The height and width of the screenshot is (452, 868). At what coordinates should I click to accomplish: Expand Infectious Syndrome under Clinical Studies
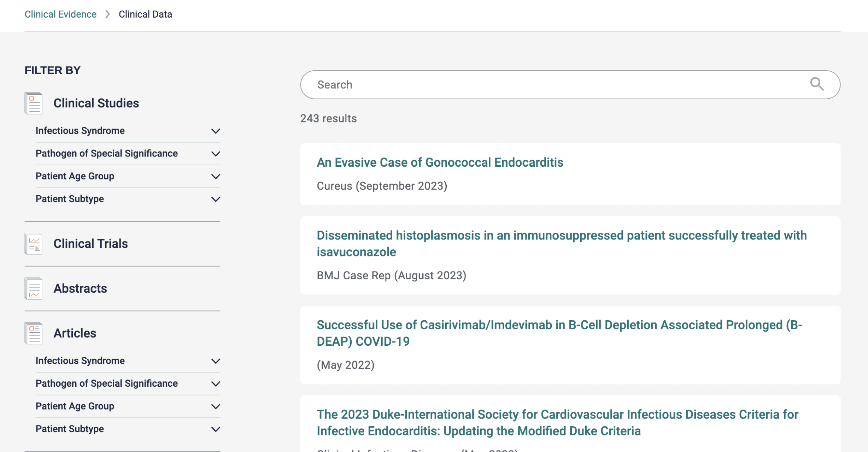tap(216, 131)
